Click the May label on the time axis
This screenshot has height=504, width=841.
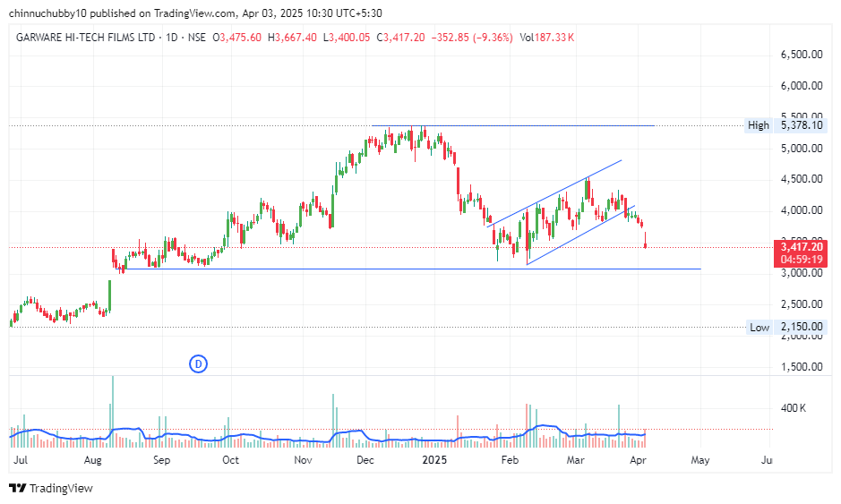[700, 460]
